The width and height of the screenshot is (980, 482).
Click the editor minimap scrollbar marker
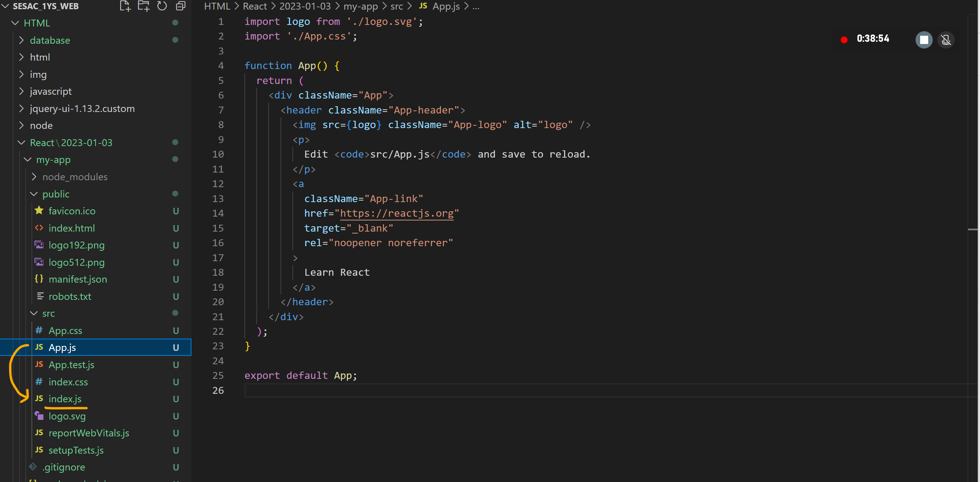(x=972, y=229)
